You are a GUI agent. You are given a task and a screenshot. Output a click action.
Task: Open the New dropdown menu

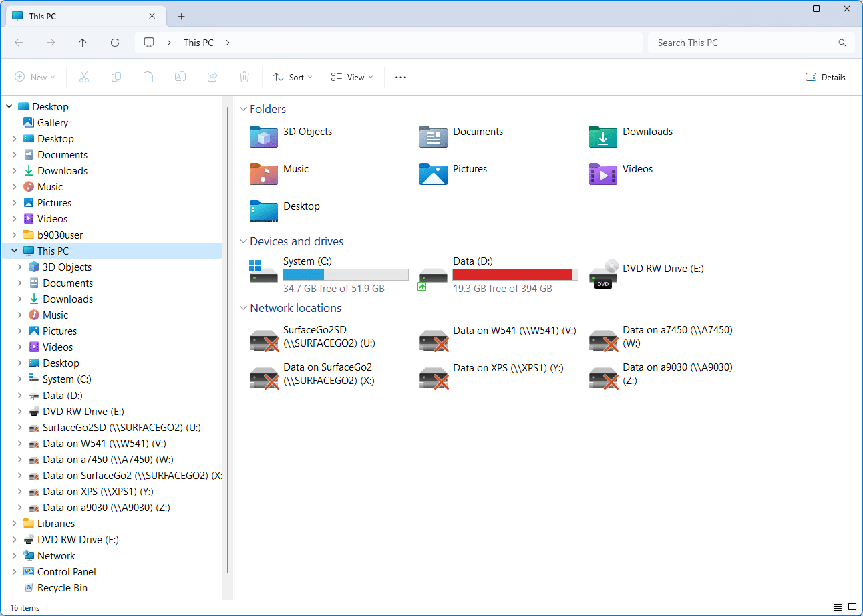tap(35, 78)
